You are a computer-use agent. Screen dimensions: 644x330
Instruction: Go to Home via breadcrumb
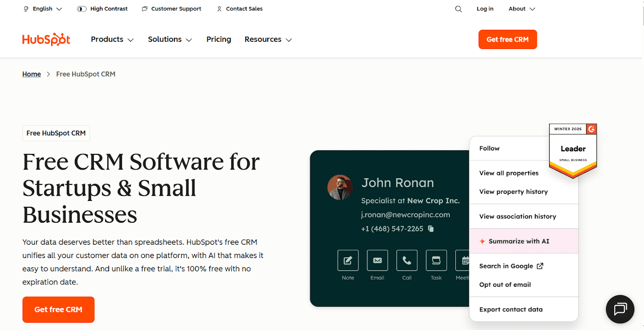click(x=31, y=74)
